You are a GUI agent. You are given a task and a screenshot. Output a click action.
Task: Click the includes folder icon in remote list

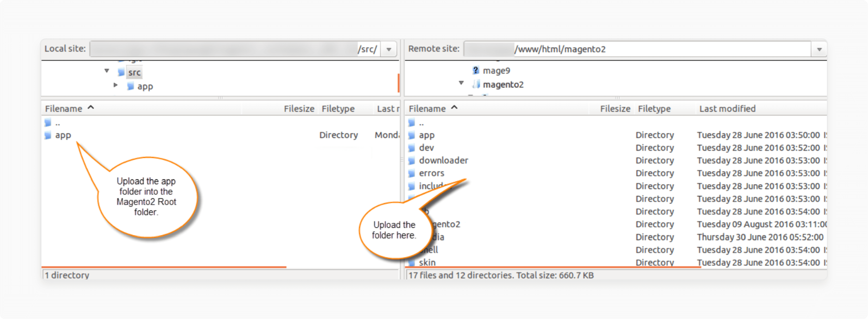(x=411, y=186)
